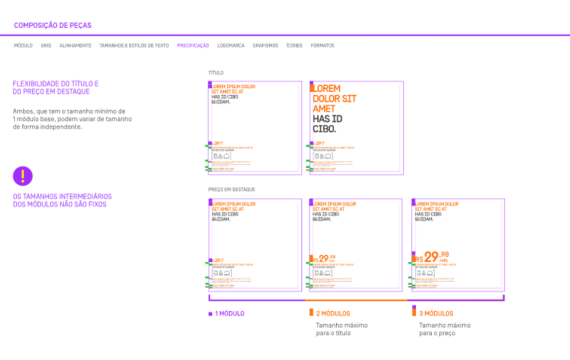Click the large R$29 price in the largest thumbnail
570x360 pixels.
pos(432,257)
